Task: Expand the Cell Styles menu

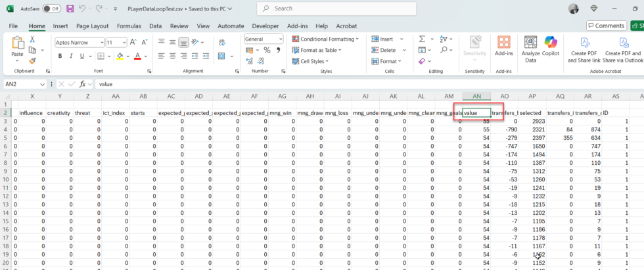Action: tap(310, 61)
